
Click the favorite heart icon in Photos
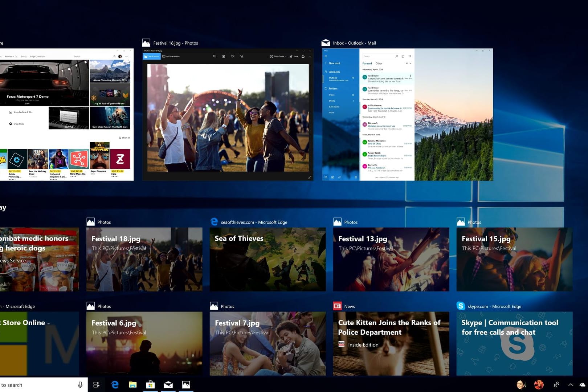click(233, 56)
